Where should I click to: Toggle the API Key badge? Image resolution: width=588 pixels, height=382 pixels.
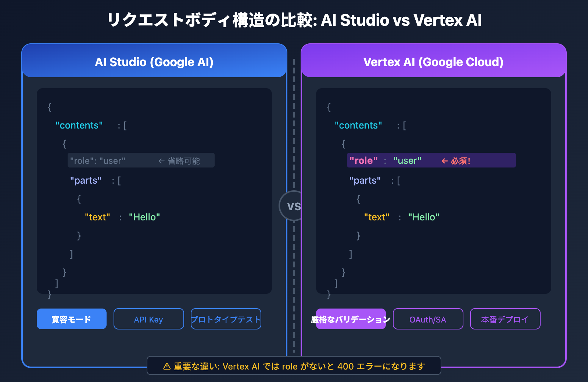coord(148,319)
